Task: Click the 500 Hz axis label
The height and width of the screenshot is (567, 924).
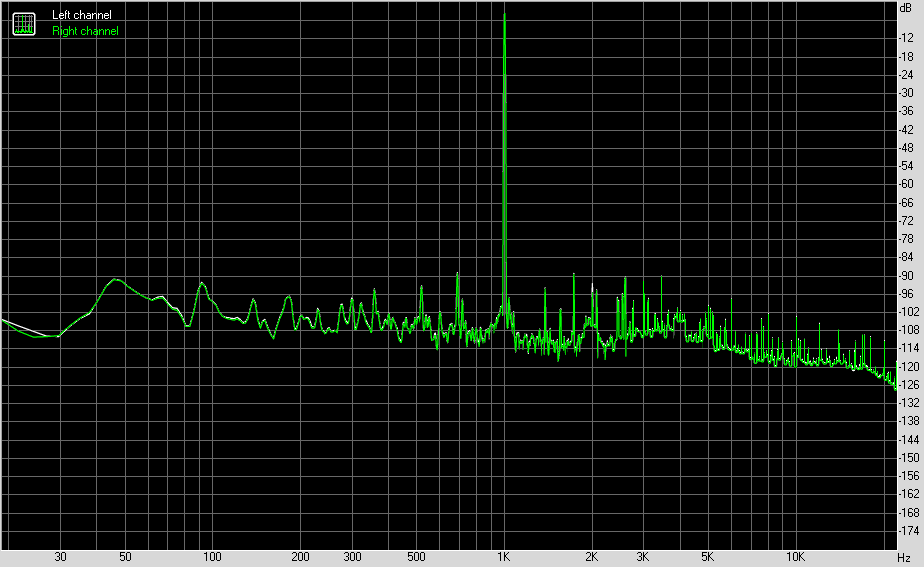Action: 416,556
